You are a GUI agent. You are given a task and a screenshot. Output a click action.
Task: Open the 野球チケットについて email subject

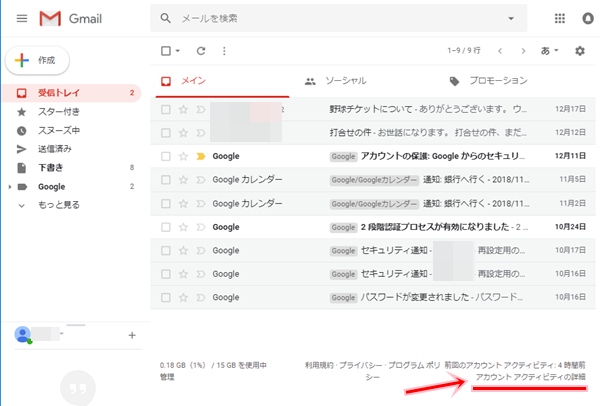[x=371, y=109]
